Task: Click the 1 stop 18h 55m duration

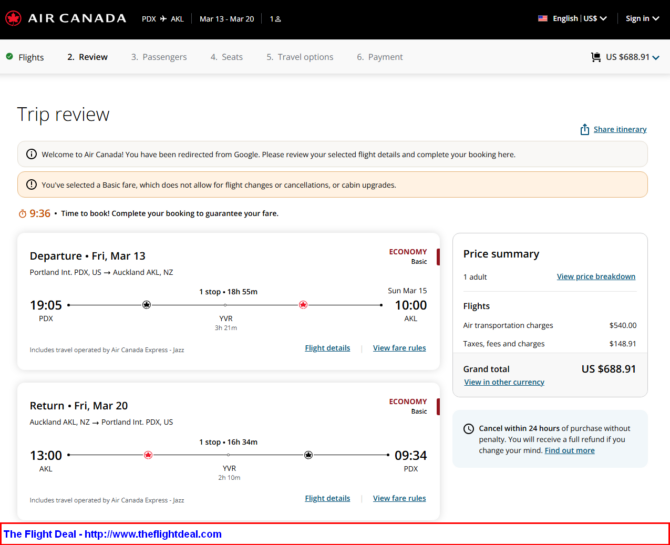Action: pyautogui.click(x=229, y=292)
